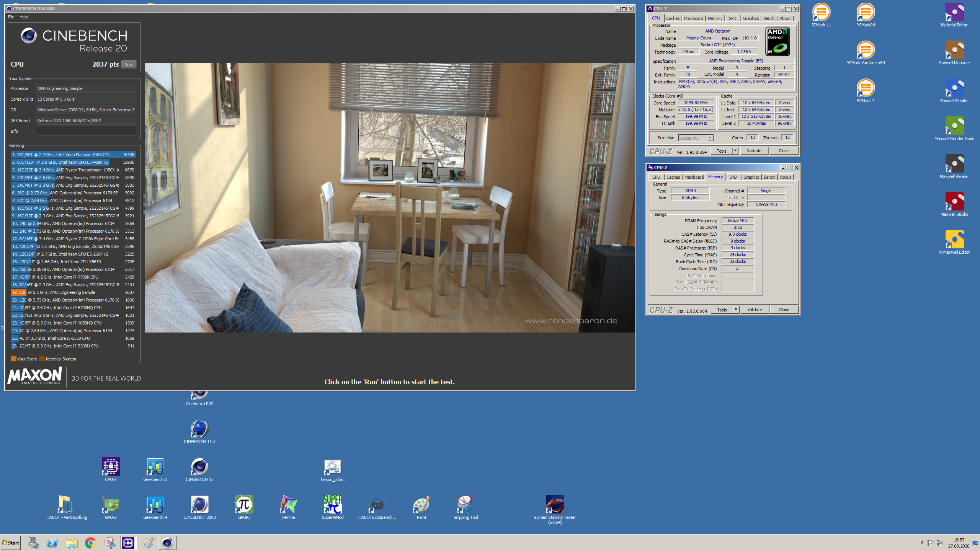Switch to Graphics tab in top CPU-Z
980x551 pixels.
751,18
